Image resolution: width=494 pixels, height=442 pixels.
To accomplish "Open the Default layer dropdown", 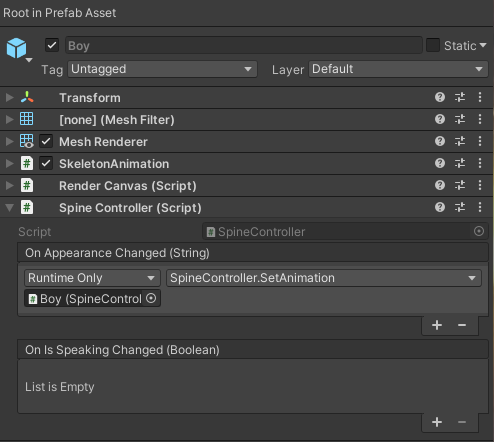I will click(398, 69).
